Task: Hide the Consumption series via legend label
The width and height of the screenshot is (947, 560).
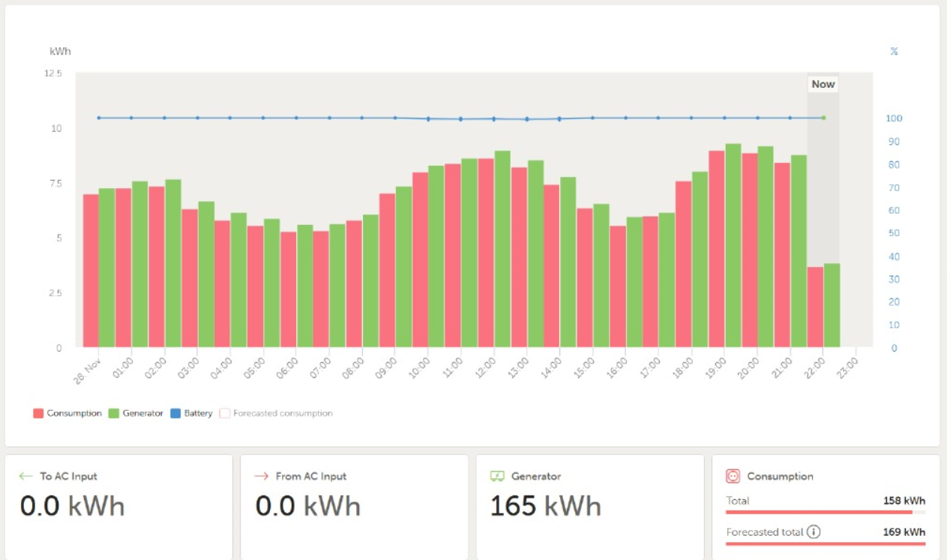Action: (73, 413)
